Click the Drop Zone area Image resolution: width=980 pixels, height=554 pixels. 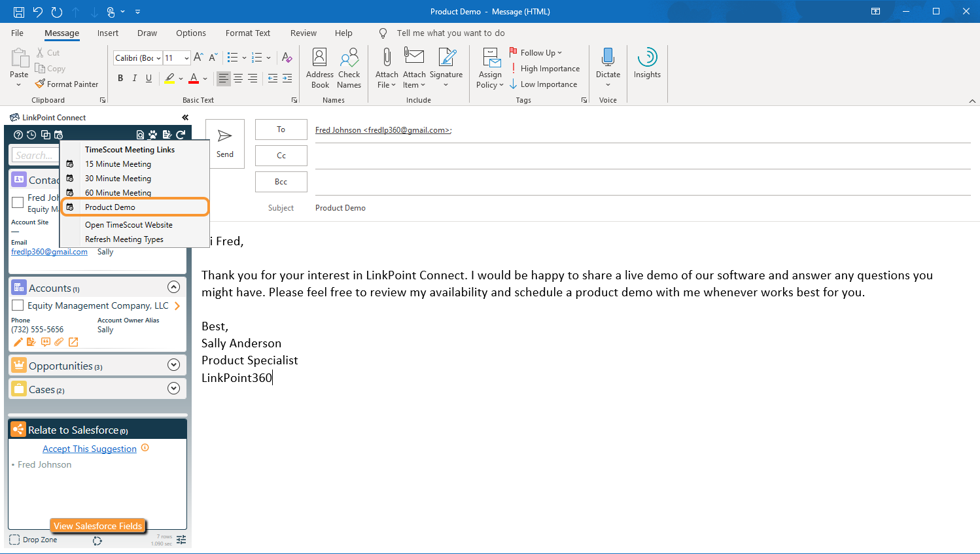33,540
